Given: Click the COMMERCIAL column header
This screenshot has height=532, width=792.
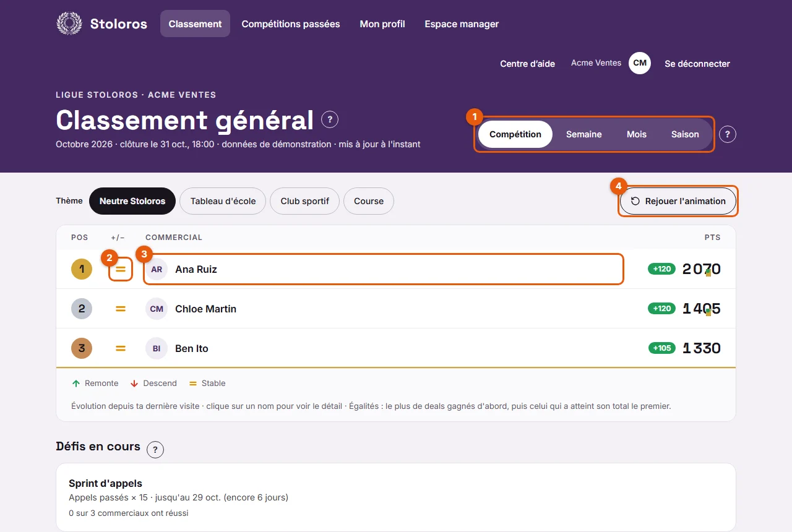Looking at the screenshot, I should (174, 238).
